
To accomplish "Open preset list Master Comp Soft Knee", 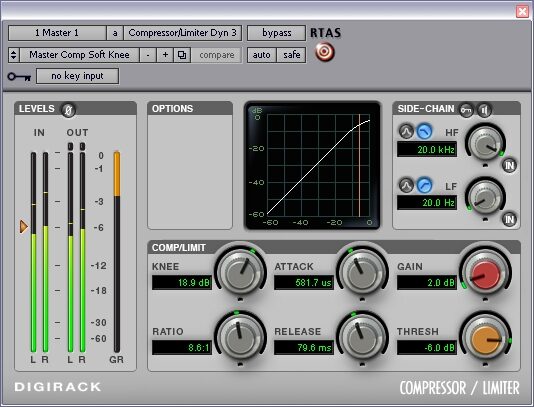I will point(79,55).
